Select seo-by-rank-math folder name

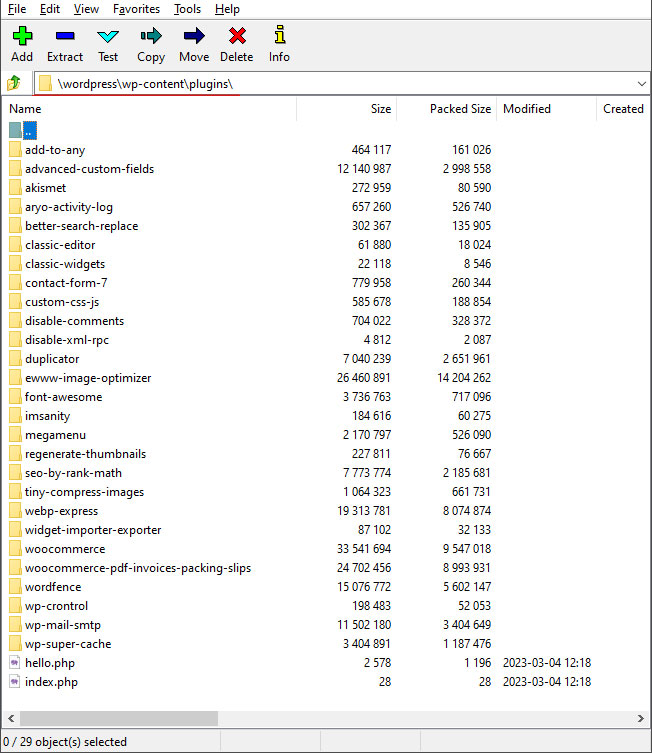point(73,473)
